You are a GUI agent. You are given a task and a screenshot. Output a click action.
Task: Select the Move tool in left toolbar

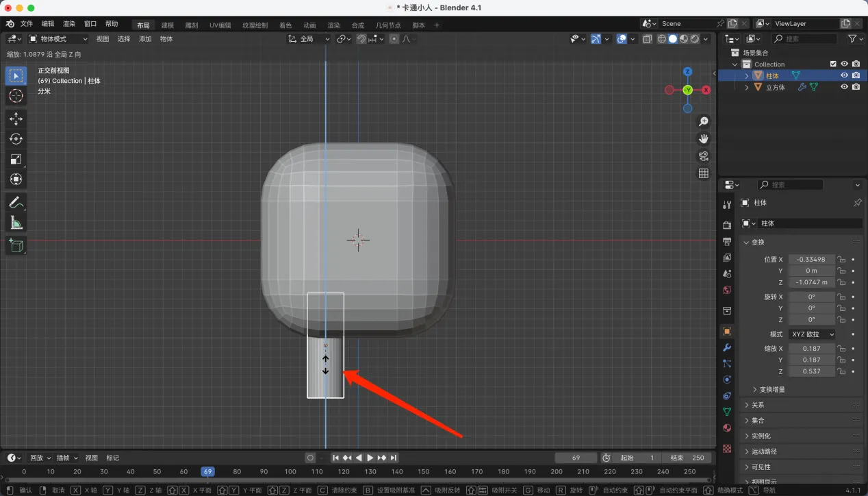pos(16,119)
